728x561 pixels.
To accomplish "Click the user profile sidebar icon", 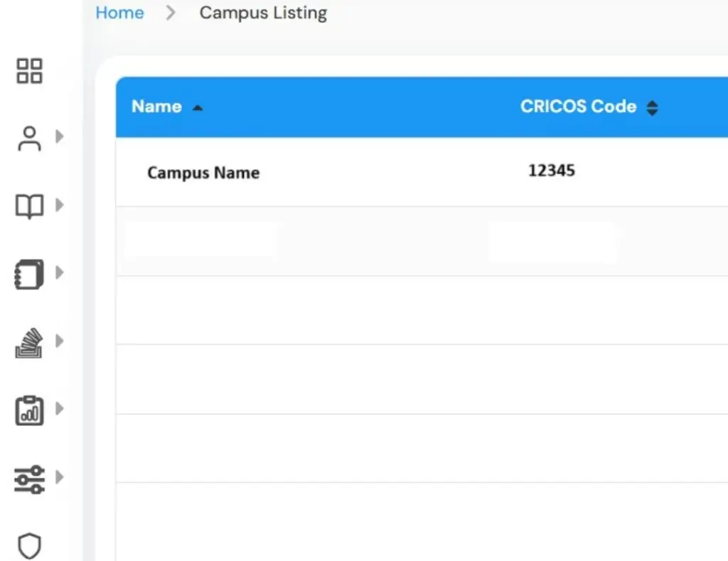I will pyautogui.click(x=29, y=139).
